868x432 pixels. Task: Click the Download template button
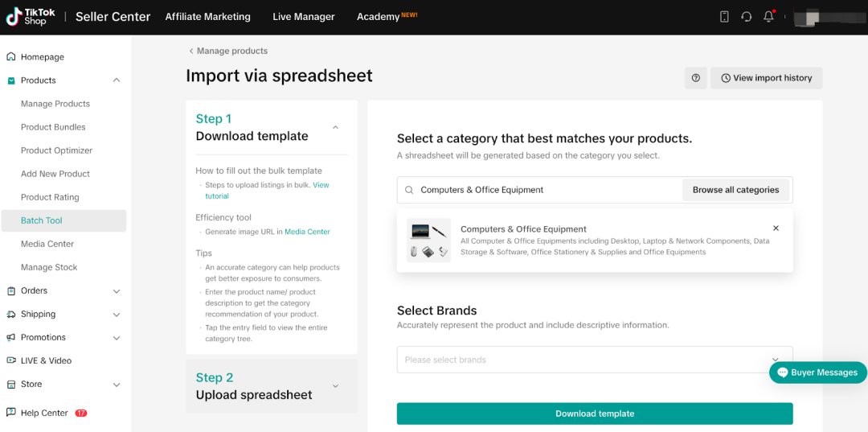(595, 413)
